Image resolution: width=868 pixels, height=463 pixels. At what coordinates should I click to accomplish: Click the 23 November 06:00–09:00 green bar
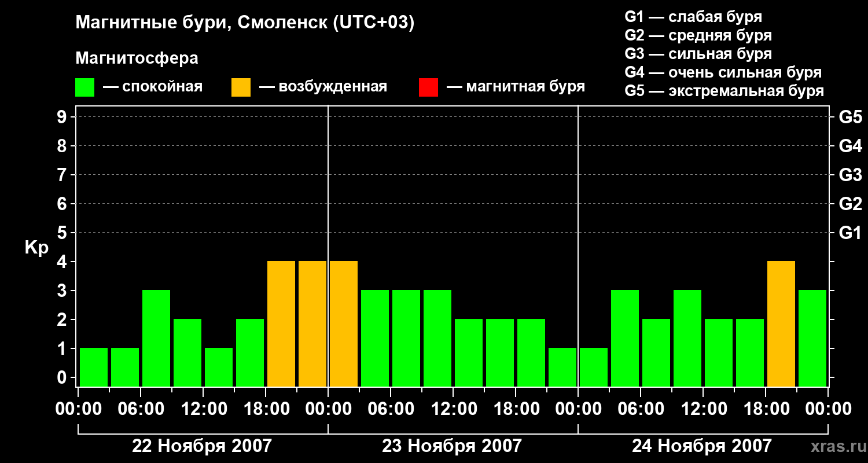pos(406,338)
